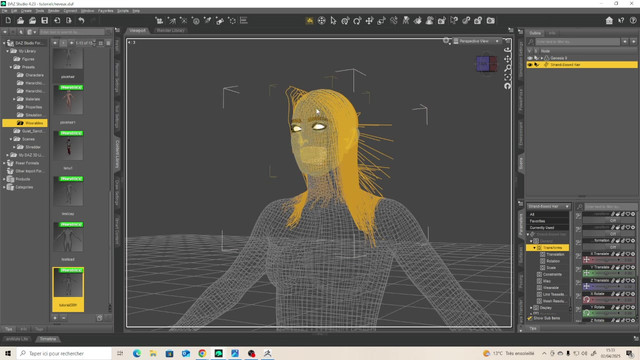Open the Info tab beside Scene
Image resolution: width=640 pixels, height=360 pixels.
pyautogui.click(x=552, y=33)
